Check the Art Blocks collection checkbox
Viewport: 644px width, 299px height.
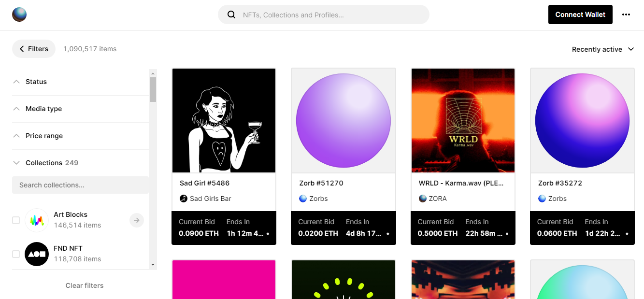16,220
